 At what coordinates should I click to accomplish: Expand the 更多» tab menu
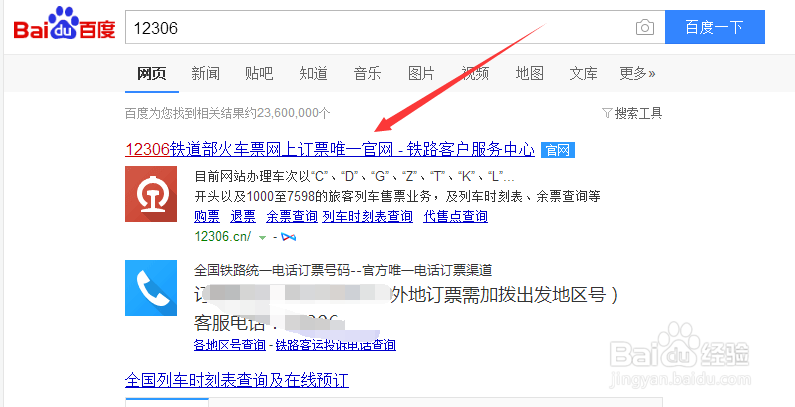pos(637,73)
